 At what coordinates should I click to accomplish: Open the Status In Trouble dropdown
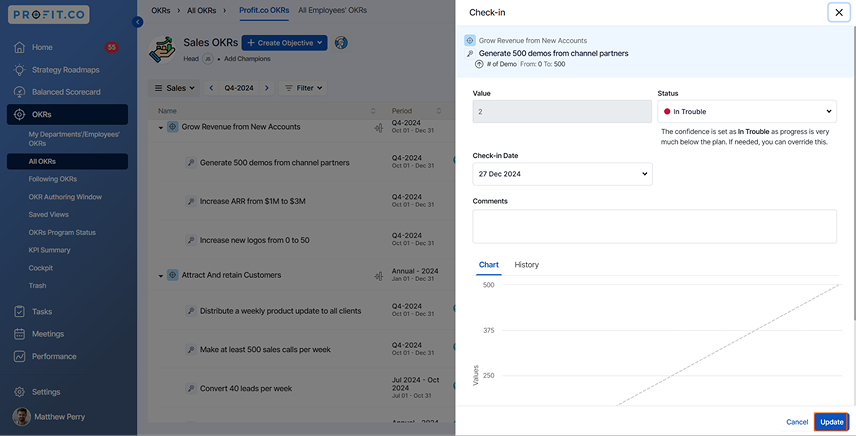click(747, 111)
